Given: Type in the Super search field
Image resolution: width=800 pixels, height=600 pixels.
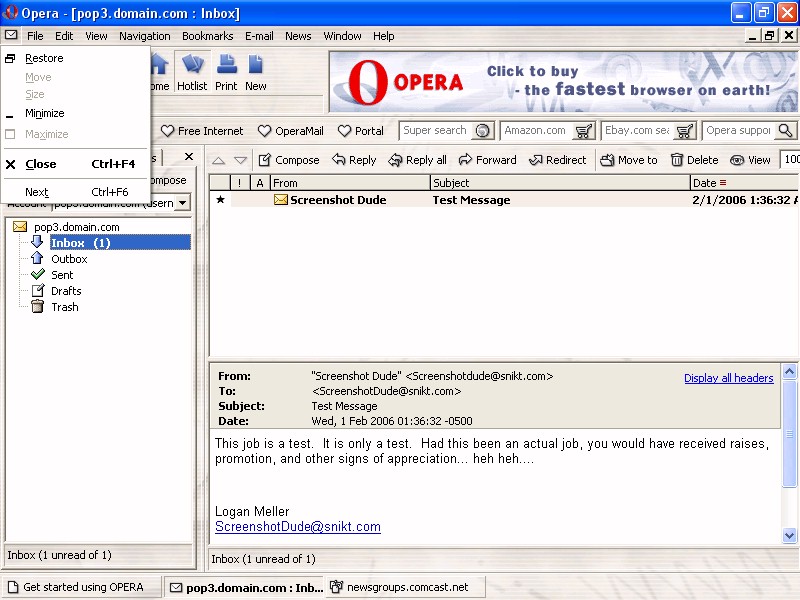Looking at the screenshot, I should (x=436, y=131).
